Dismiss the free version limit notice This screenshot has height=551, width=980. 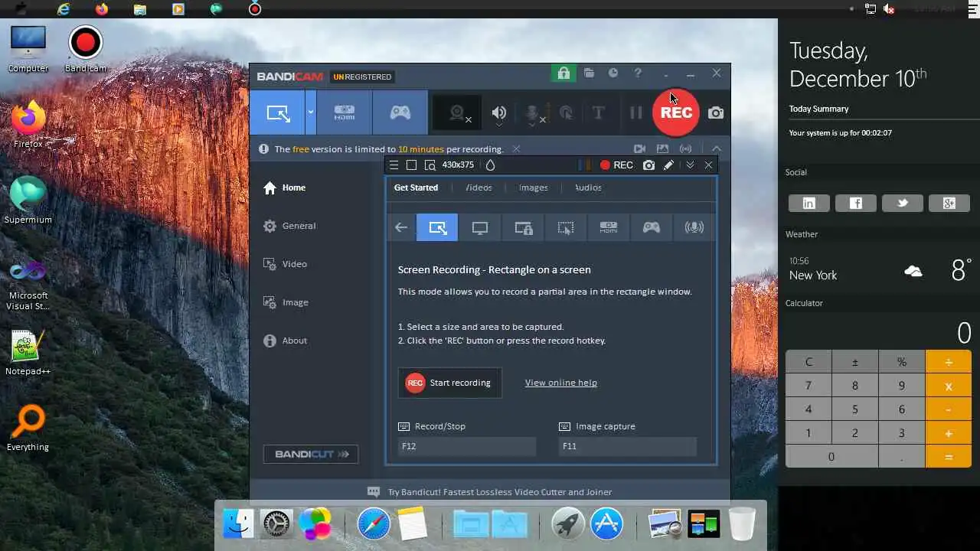coord(516,149)
